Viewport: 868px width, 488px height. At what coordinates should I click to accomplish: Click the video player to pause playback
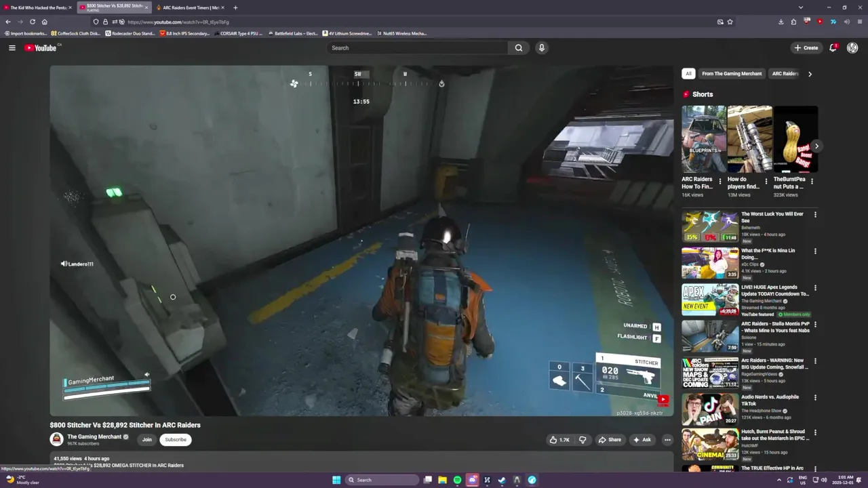(361, 241)
